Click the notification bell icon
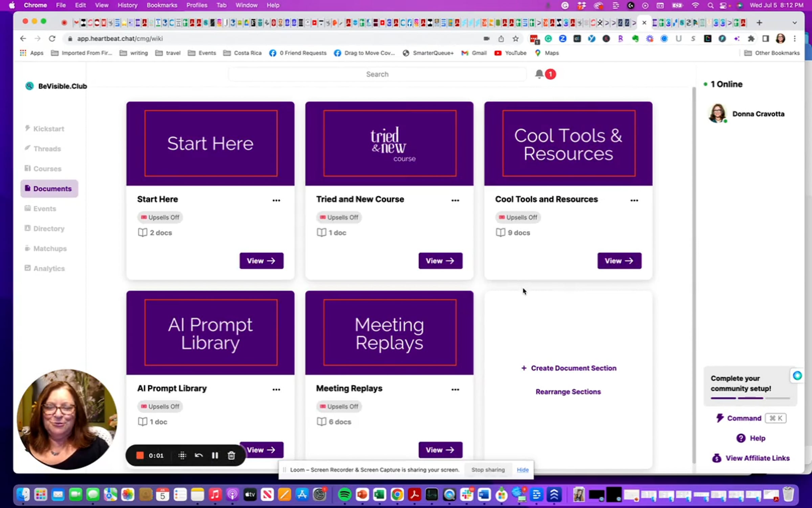This screenshot has width=812, height=508. coord(539,74)
